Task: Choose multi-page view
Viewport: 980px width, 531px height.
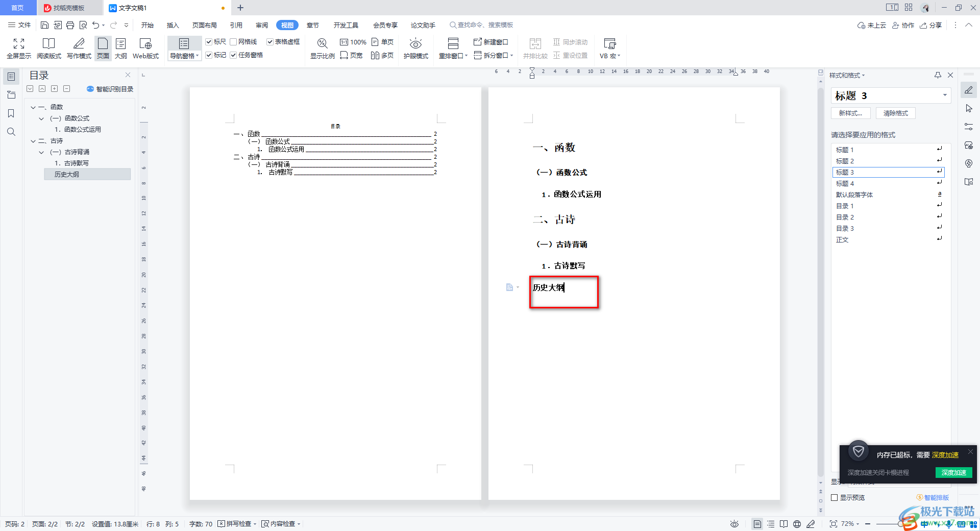Action: (383, 55)
